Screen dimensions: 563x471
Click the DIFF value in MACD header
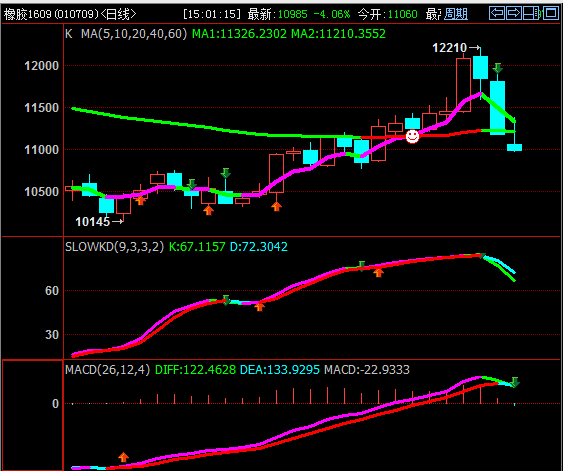[195, 369]
